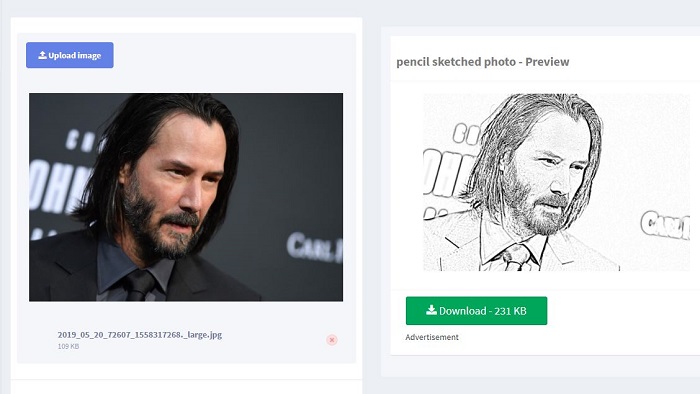This screenshot has height=394, width=700.
Task: Click the word Preview in the panel title
Action: 547,62
